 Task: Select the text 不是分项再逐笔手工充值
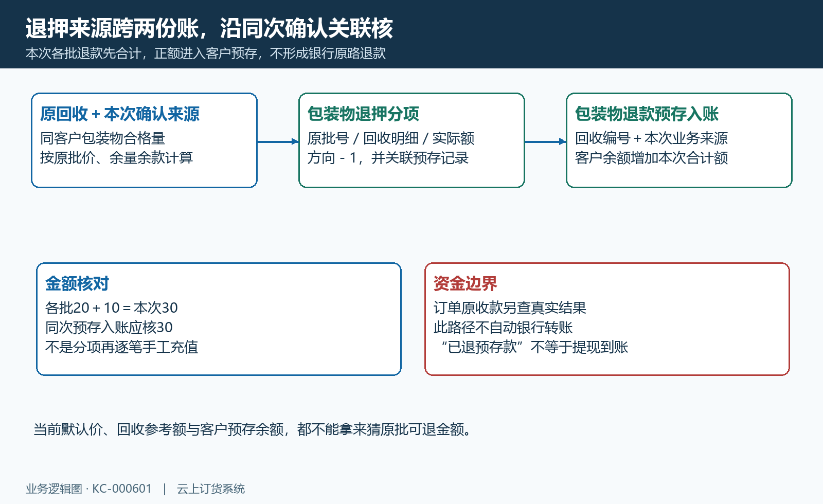tap(122, 347)
